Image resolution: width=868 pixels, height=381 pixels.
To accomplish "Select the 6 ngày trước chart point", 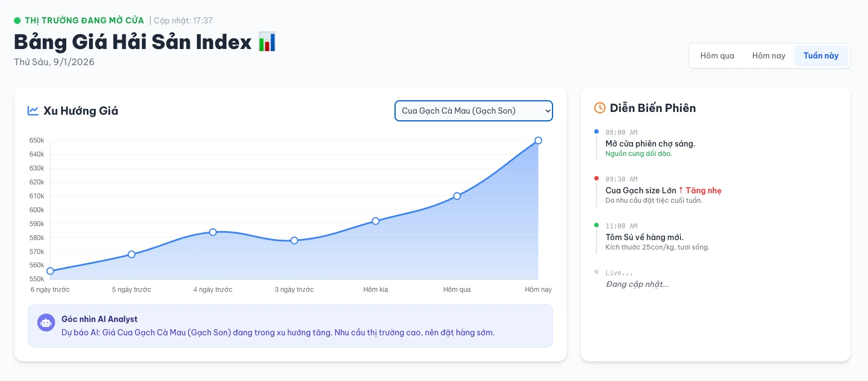I will [50, 271].
